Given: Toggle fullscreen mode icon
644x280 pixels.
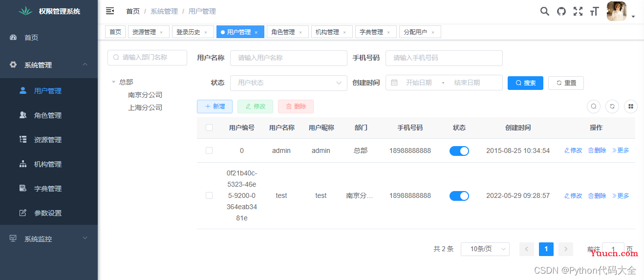Looking at the screenshot, I should coord(578,11).
